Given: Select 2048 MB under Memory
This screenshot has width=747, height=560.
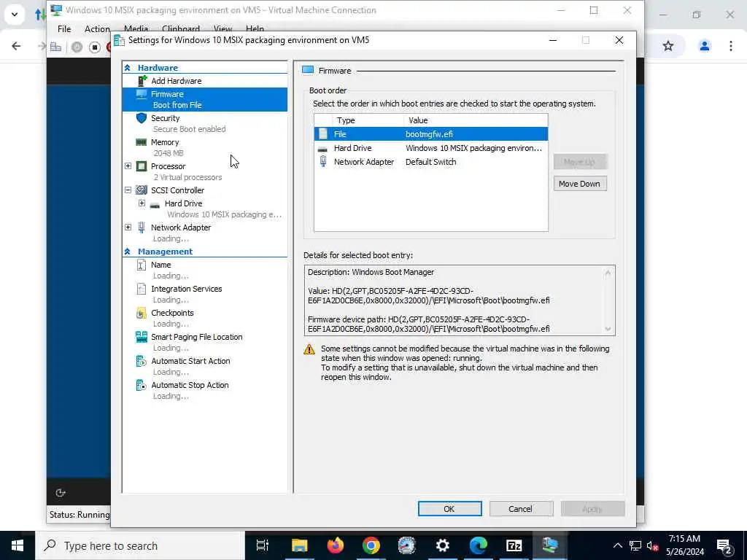Looking at the screenshot, I should coord(169,153).
